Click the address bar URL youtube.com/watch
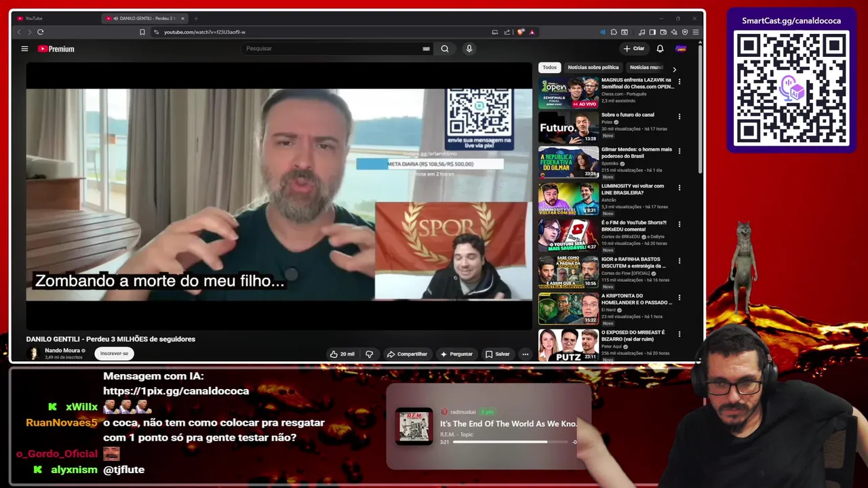 (204, 32)
